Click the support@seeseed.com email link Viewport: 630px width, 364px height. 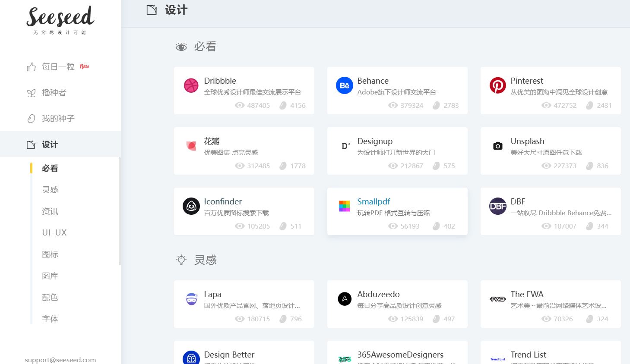60,360
